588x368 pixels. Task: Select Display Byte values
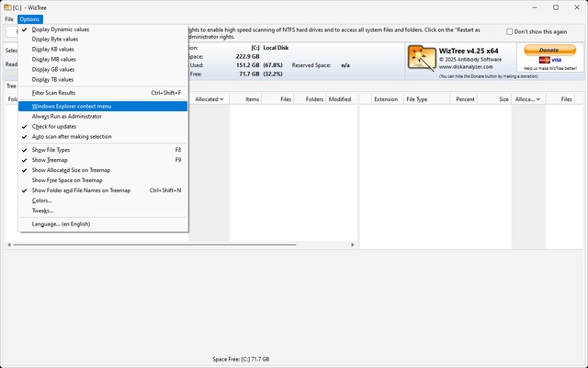point(103,39)
